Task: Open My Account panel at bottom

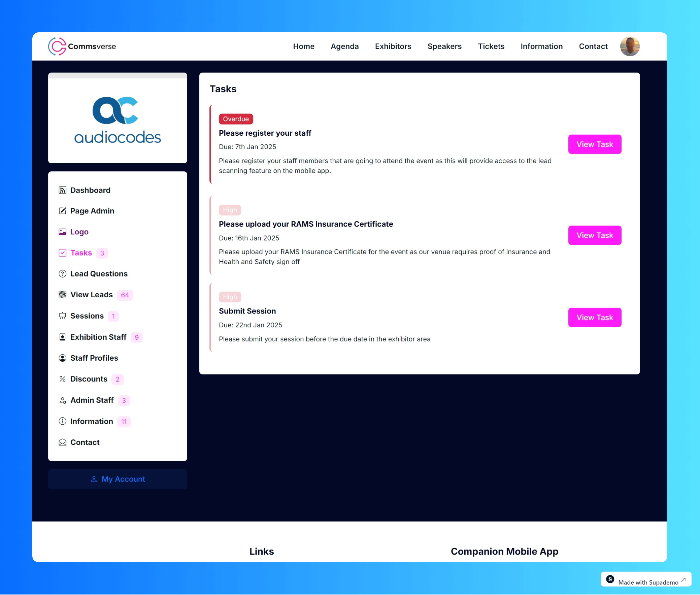Action: pos(118,479)
